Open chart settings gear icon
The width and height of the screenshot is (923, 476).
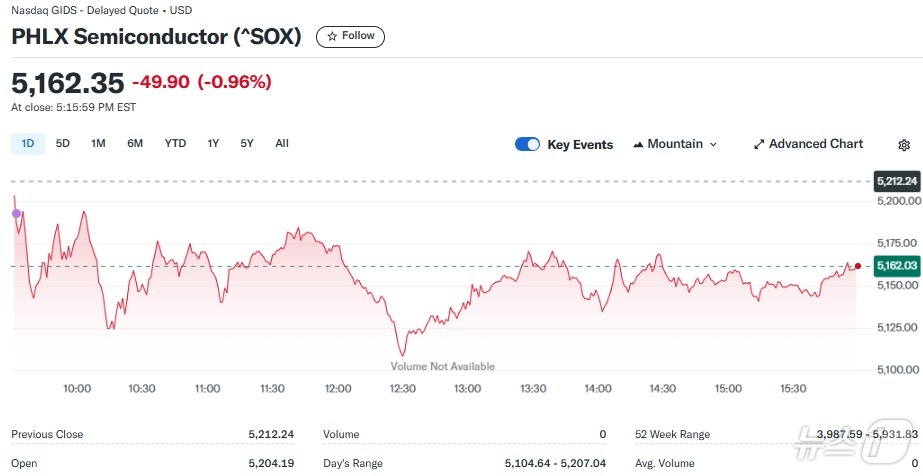point(904,145)
